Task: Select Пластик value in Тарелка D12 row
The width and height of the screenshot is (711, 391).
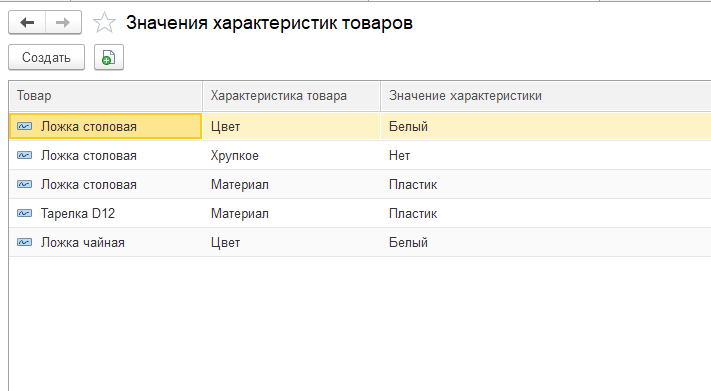Action: [546, 213]
